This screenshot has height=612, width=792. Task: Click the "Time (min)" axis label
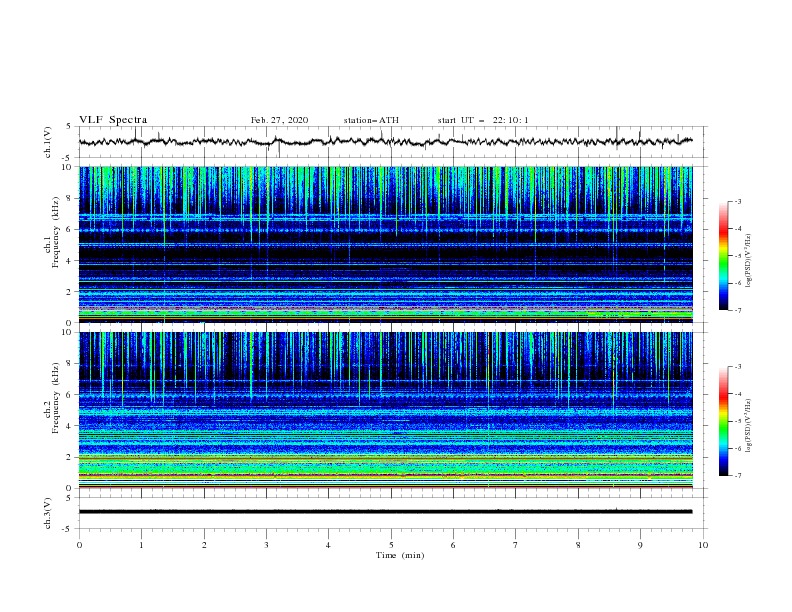400,555
